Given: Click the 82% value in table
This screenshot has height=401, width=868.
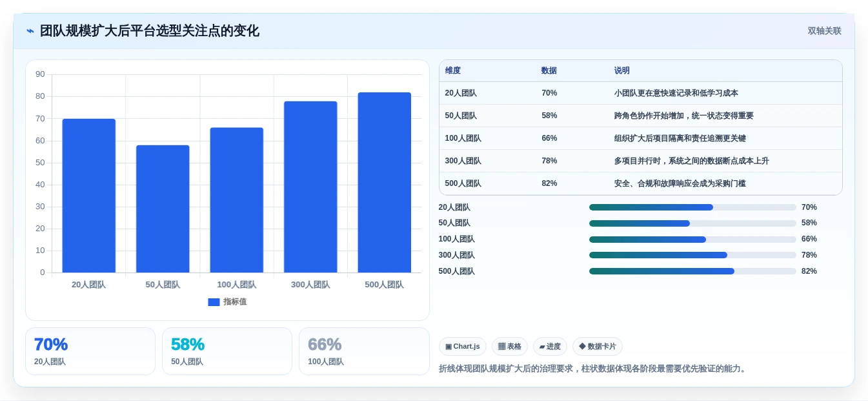Looking at the screenshot, I should pos(549,184).
